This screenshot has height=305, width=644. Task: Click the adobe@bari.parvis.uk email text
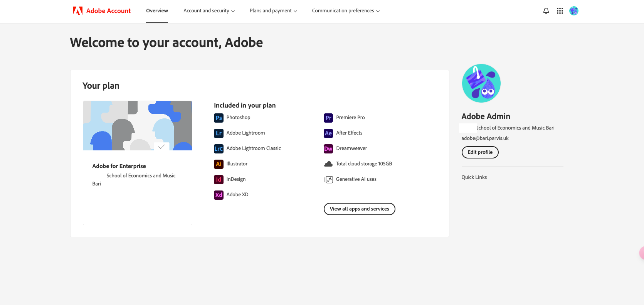(485, 138)
